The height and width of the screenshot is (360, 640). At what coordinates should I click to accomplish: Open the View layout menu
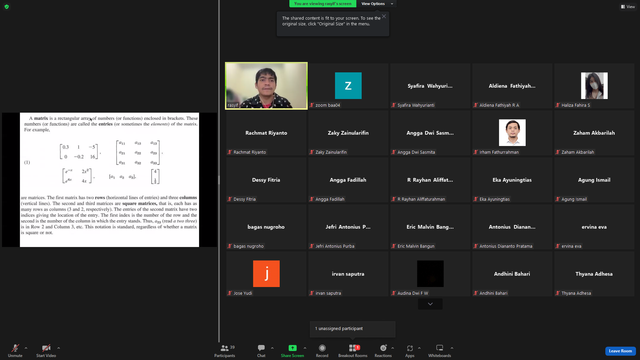(628, 7)
